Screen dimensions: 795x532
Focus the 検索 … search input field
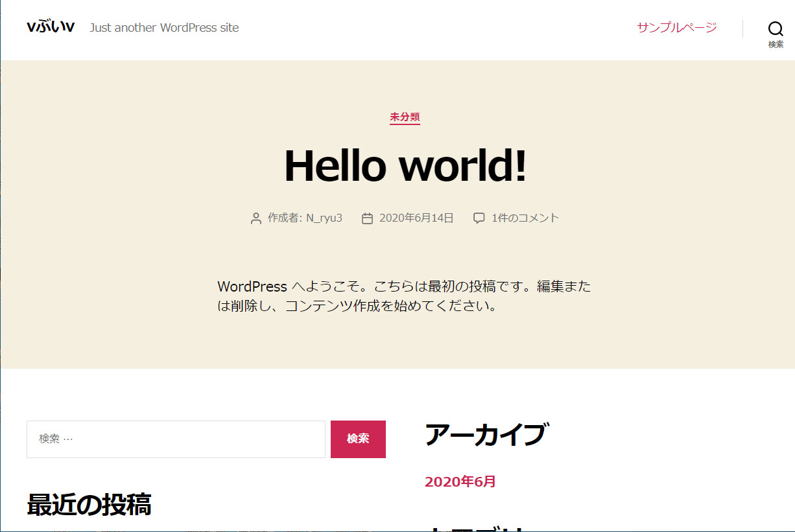click(x=176, y=439)
